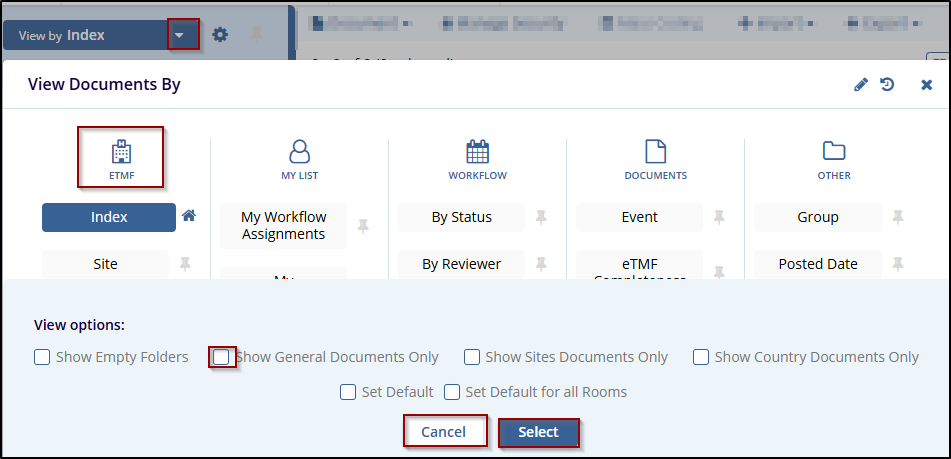
Task: Click the reset history icon in dialog header
Action: 887,85
